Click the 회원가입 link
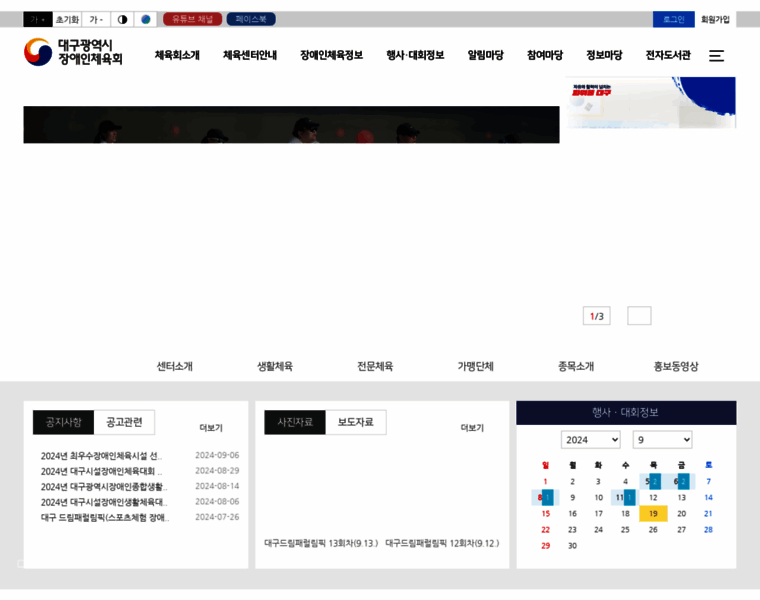This screenshot has height=600, width=760. 715,19
